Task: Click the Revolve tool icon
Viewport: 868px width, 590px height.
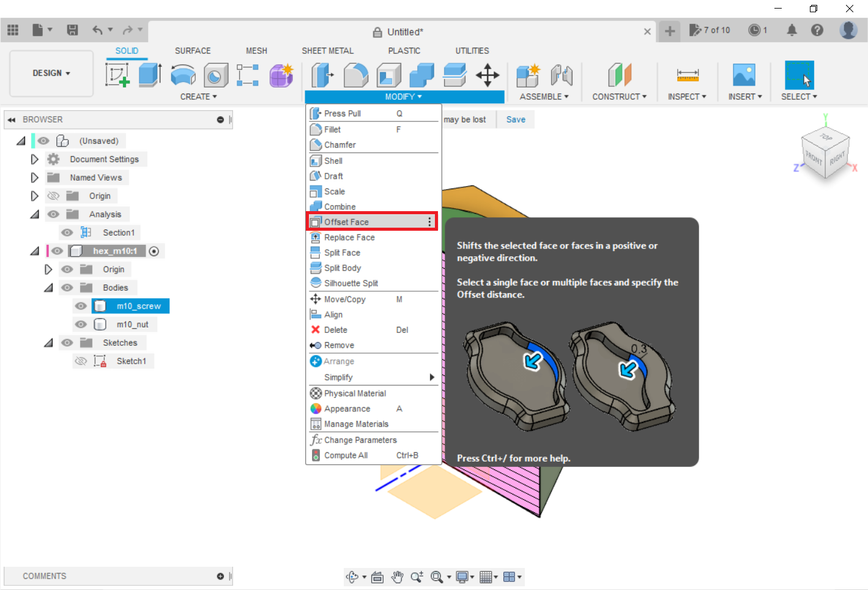Action: coord(183,75)
